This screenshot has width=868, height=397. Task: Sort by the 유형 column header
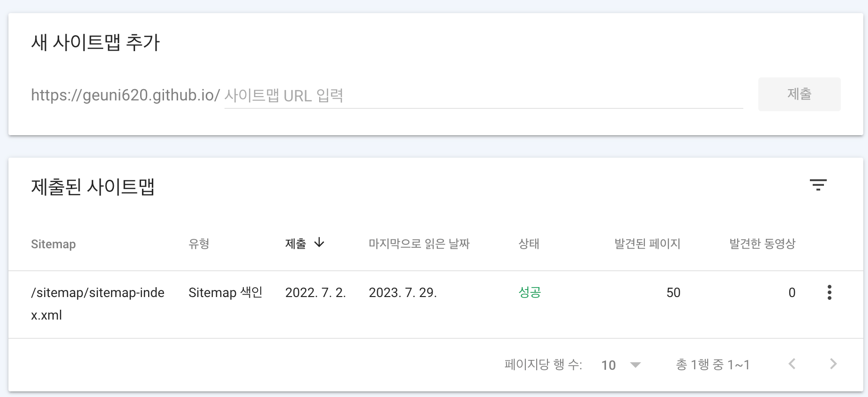point(199,244)
